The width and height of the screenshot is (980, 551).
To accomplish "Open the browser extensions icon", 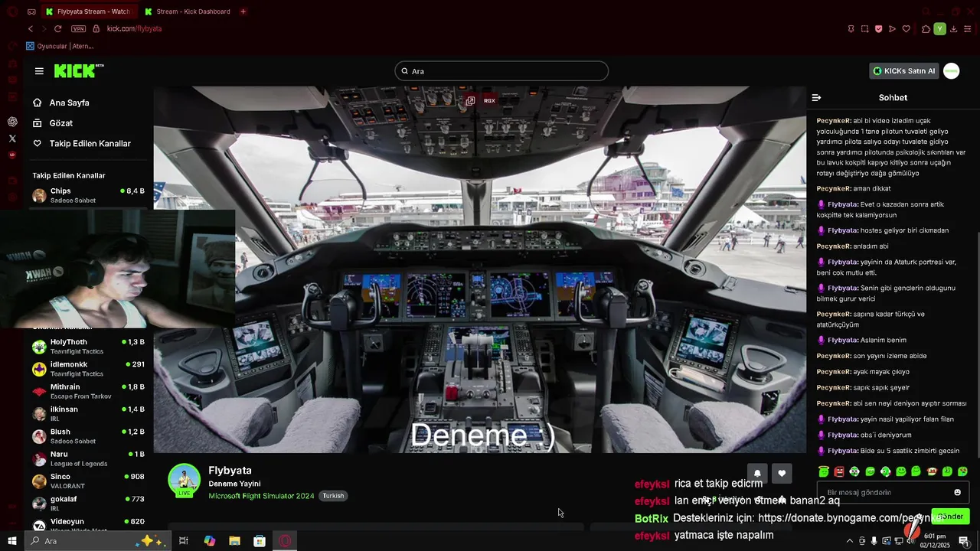I will [x=926, y=29].
